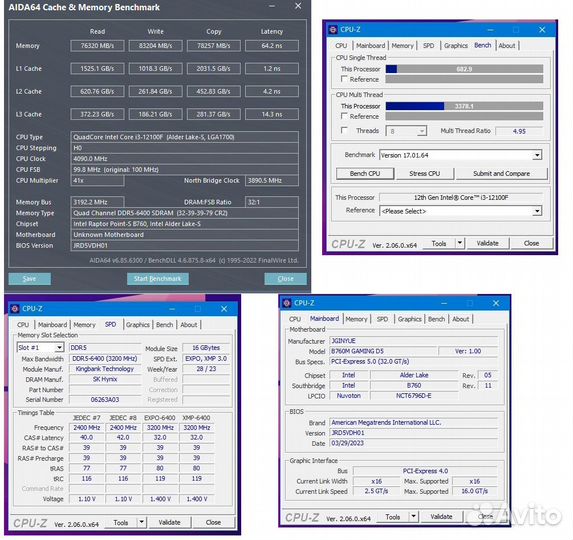Click L3 Cache Latency value 14.3 ns
573x540 pixels.
(272, 114)
